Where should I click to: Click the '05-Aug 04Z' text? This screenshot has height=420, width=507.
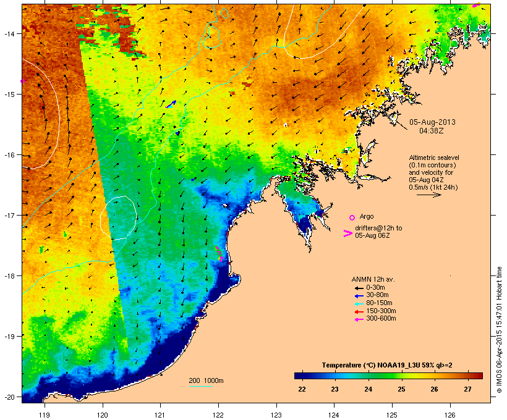pos(426,180)
